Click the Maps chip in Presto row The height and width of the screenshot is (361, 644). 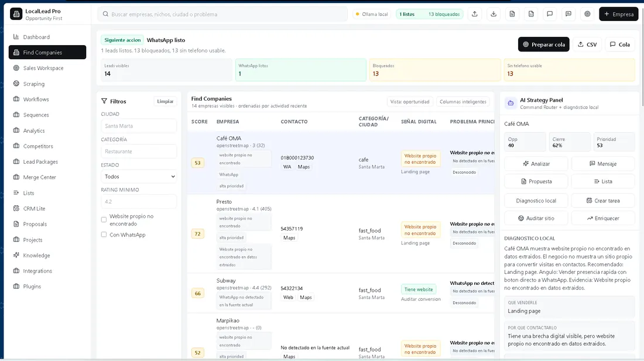289,238
